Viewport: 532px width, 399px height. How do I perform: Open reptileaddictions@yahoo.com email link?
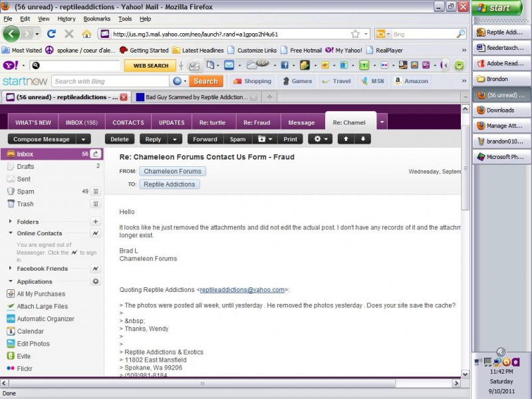(242, 290)
